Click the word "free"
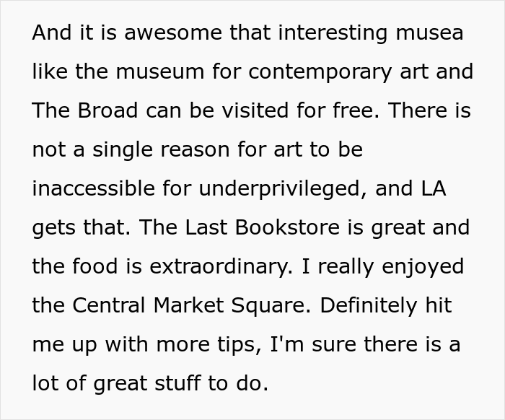The image size is (505, 420). point(360,111)
